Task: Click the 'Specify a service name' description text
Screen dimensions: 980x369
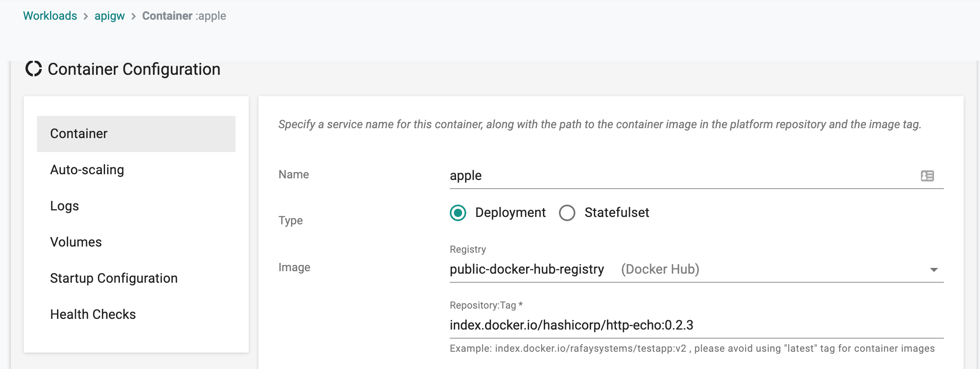Action: 600,125
